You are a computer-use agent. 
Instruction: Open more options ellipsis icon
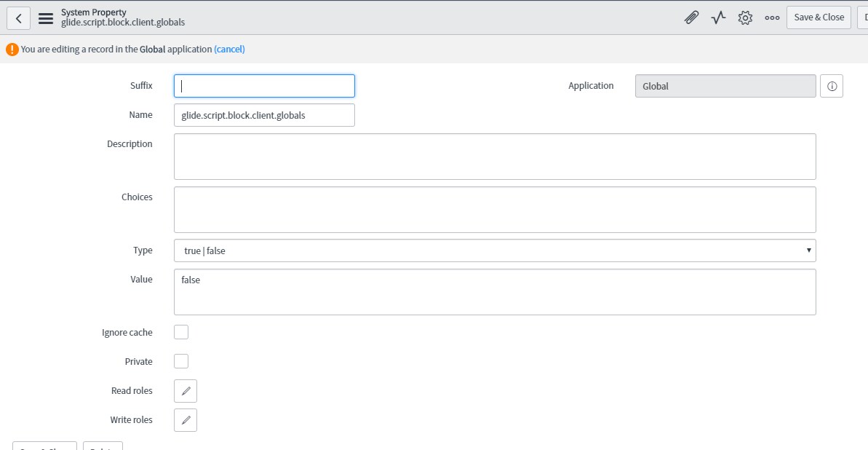pyautogui.click(x=772, y=17)
